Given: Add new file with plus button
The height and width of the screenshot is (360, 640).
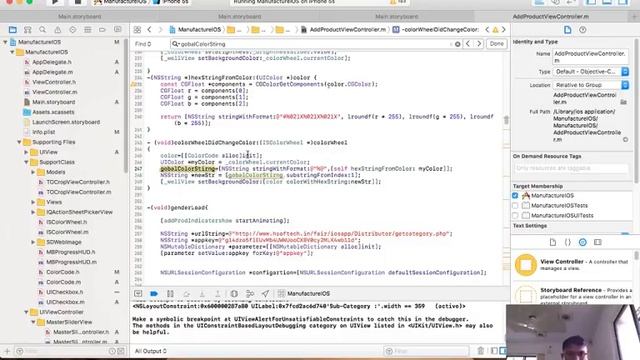Looking at the screenshot, I should (7, 351).
